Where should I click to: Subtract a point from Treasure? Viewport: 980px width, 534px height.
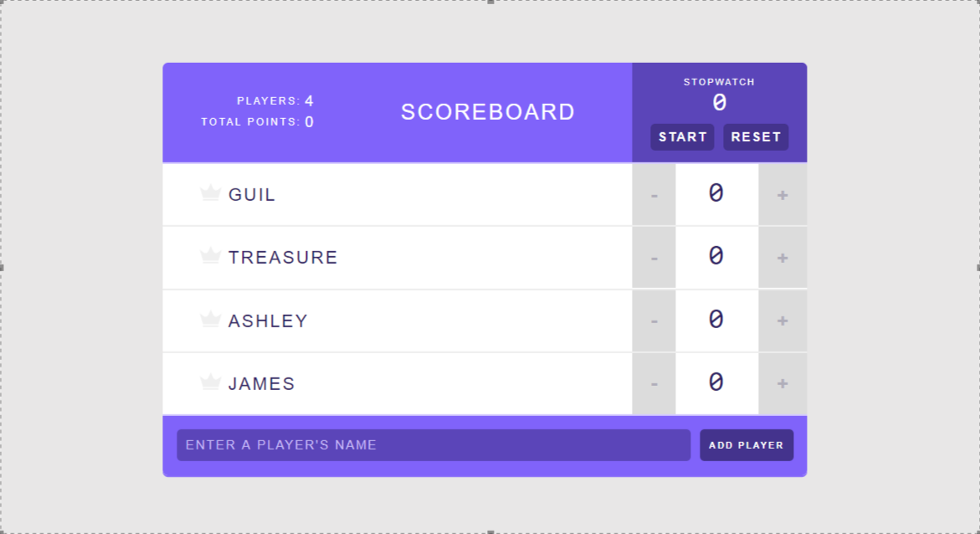654,258
